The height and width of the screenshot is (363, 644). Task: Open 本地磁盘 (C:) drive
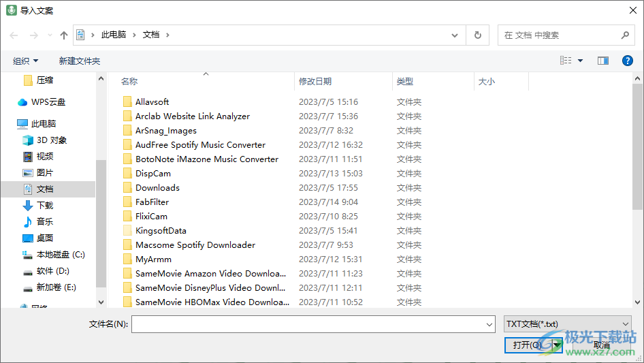pyautogui.click(x=54, y=255)
